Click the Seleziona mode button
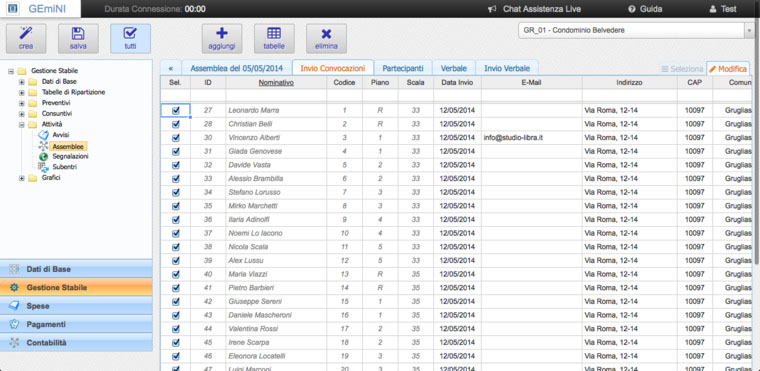This screenshot has height=371, width=760. click(x=682, y=69)
